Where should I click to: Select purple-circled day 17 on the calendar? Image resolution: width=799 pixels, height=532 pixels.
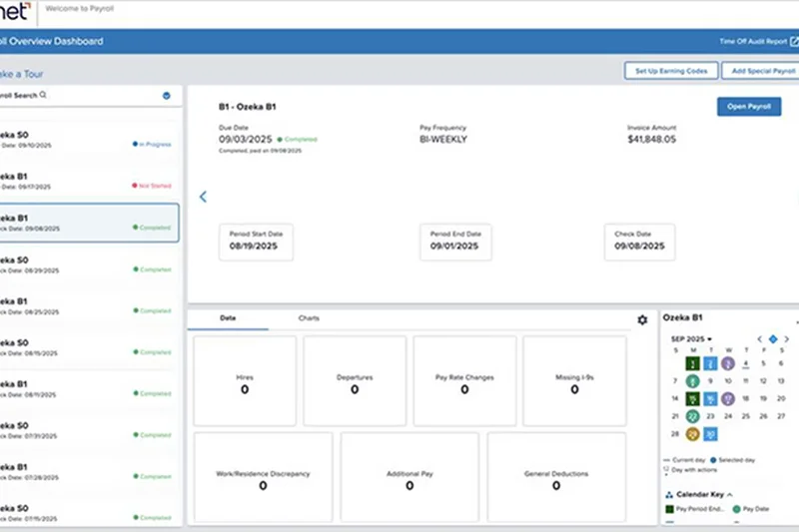[x=728, y=398]
